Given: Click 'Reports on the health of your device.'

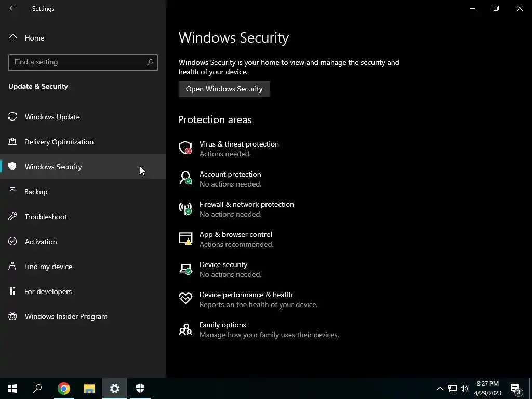Looking at the screenshot, I should coord(258,304).
